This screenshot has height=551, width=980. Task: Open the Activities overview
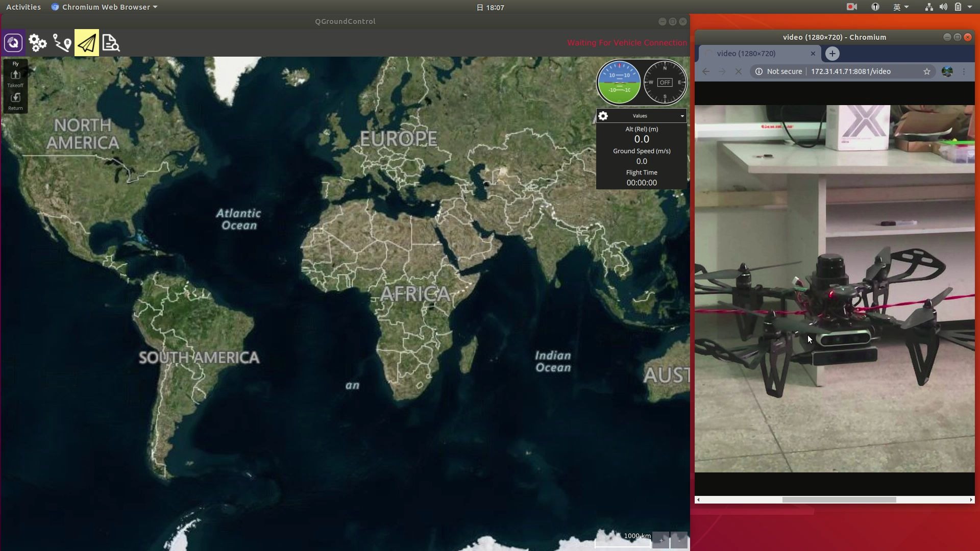(x=23, y=7)
